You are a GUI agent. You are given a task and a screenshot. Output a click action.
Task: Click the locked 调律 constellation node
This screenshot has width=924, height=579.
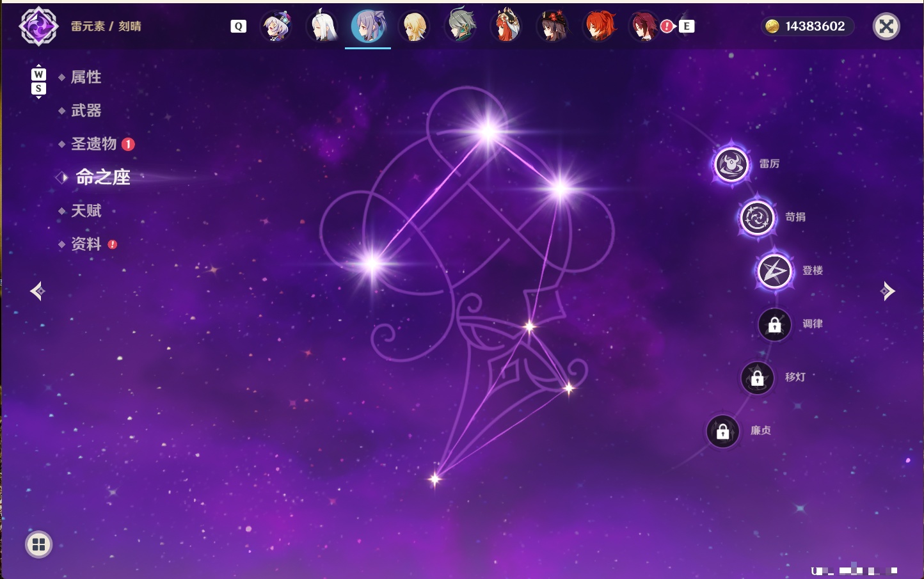(x=774, y=324)
